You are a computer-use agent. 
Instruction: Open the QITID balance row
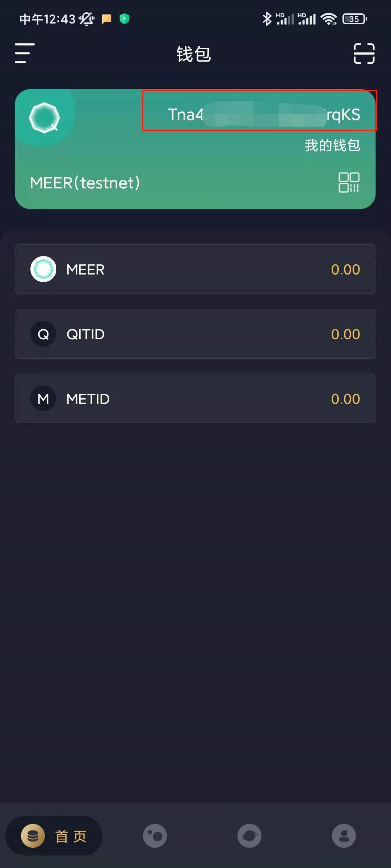point(195,334)
